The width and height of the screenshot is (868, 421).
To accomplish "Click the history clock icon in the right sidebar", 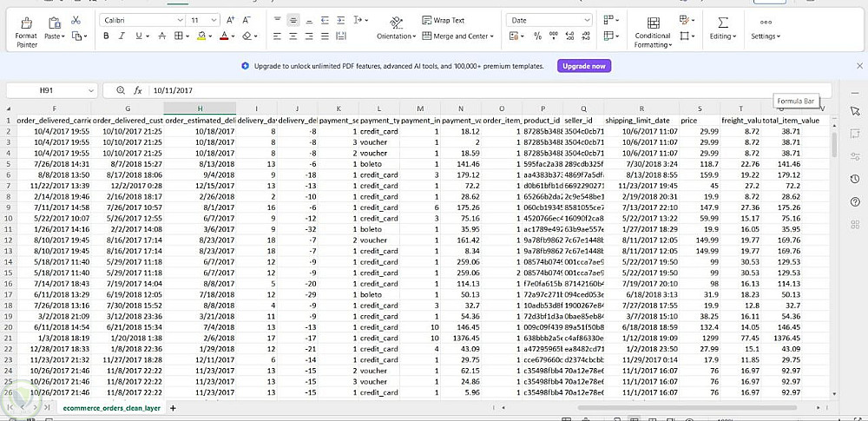I will (855, 178).
